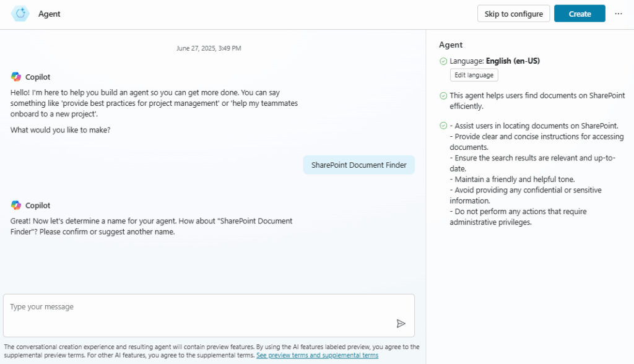Image resolution: width=634 pixels, height=364 pixels.
Task: Click Copilot avatar icon above name suggestion
Action: tap(16, 206)
